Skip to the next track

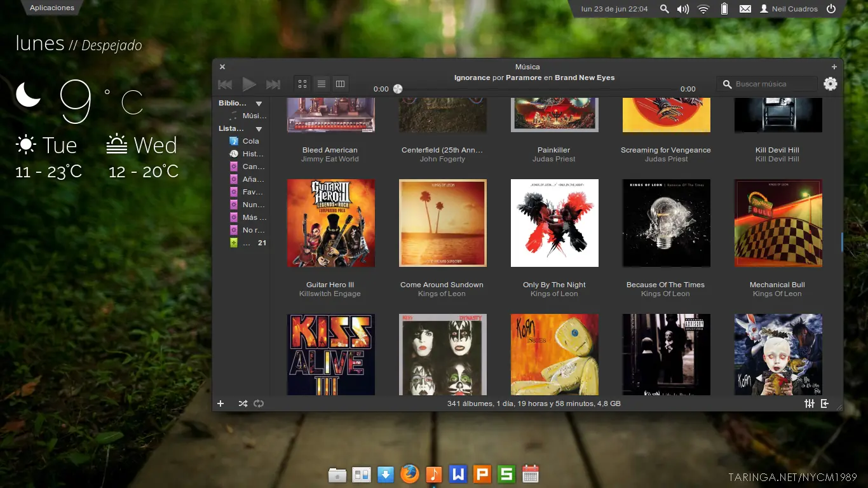point(273,85)
